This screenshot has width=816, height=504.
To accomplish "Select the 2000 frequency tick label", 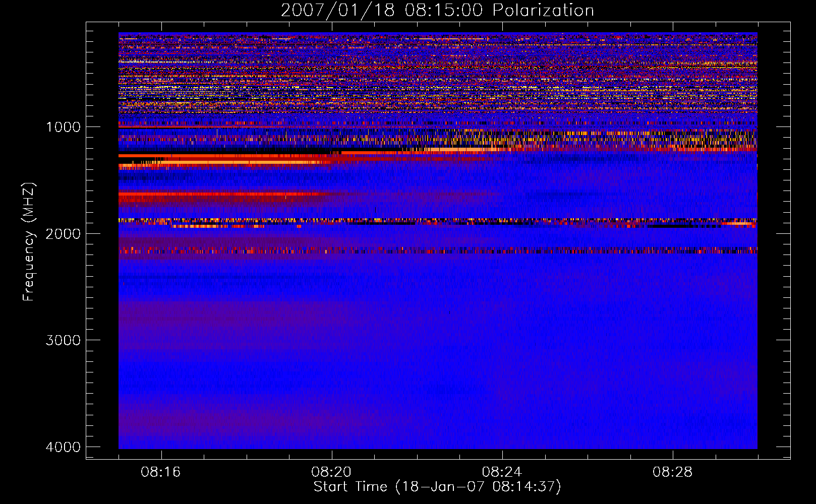I will pos(64,234).
